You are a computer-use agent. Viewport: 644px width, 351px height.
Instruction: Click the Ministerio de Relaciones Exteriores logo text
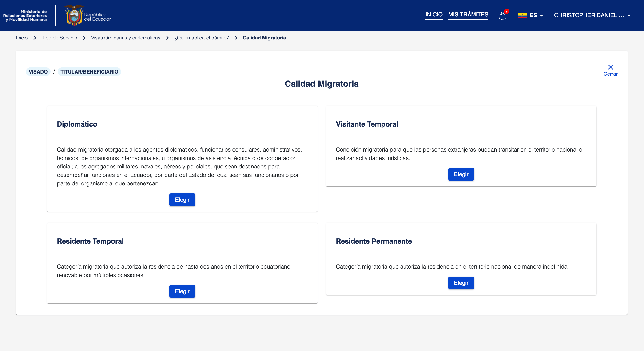click(25, 16)
